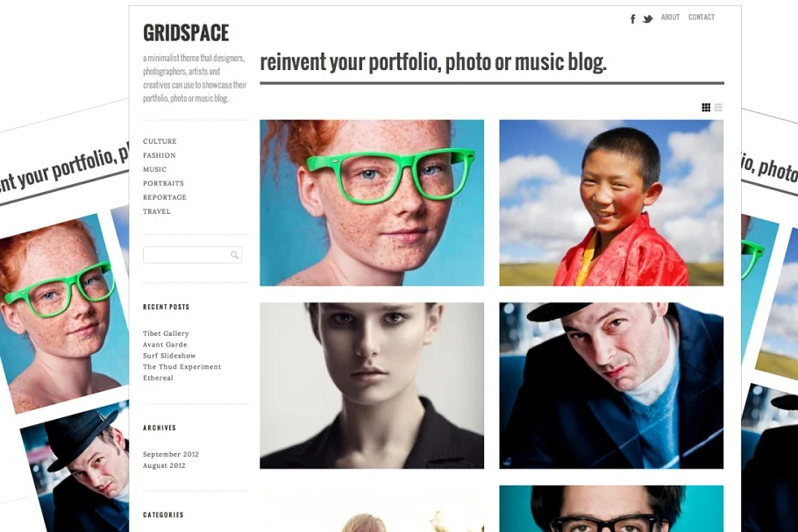
Task: Go to the GRIDSPACE site title
Action: coord(186,33)
